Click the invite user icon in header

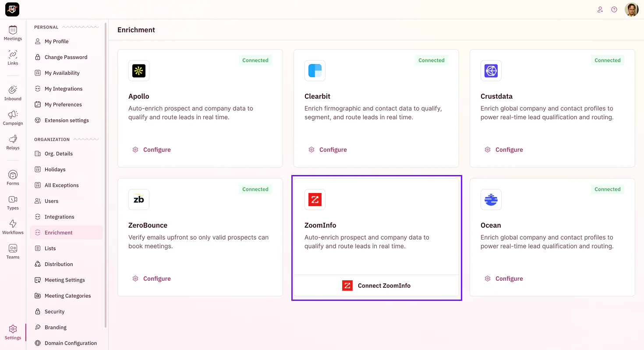point(600,9)
